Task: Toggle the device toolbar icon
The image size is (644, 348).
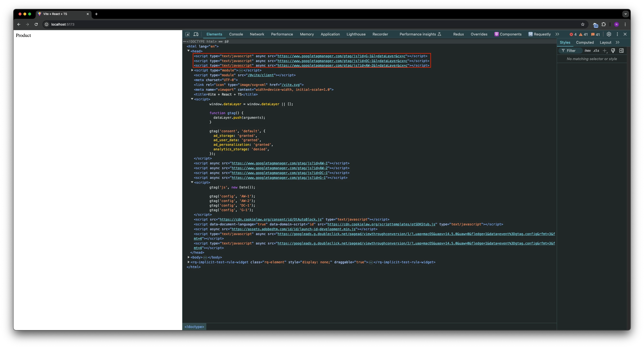Action: click(196, 34)
